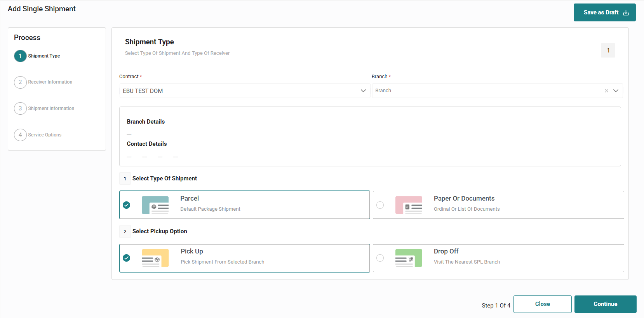Screen dimensions: 644x318
Task: Click inside the Branch input field
Action: 486,91
